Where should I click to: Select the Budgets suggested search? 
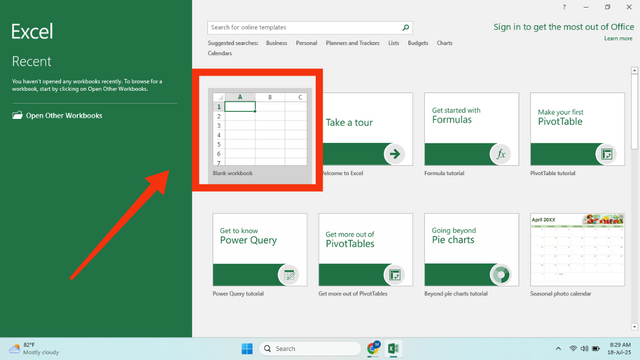[418, 43]
